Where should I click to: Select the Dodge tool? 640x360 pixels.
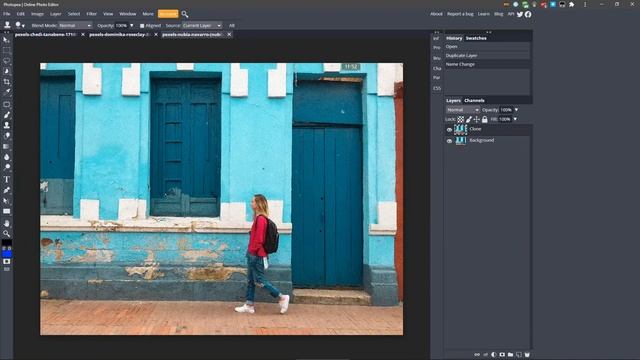coord(7,167)
